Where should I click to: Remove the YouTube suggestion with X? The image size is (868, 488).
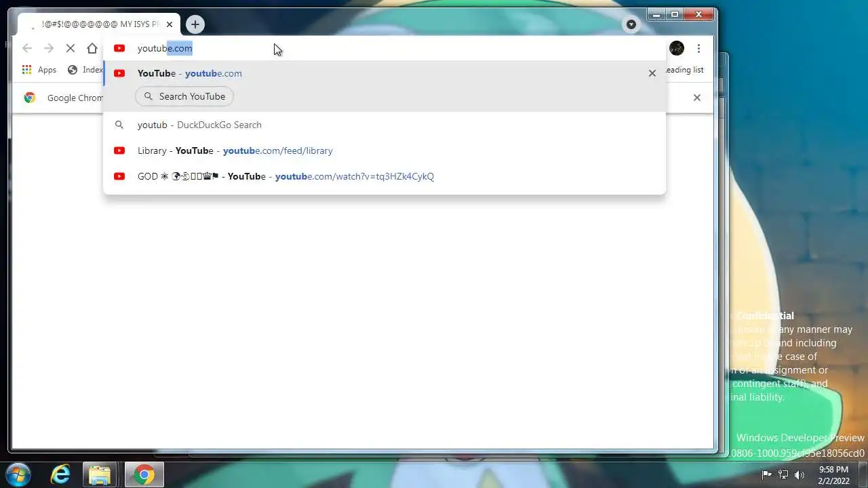point(652,73)
